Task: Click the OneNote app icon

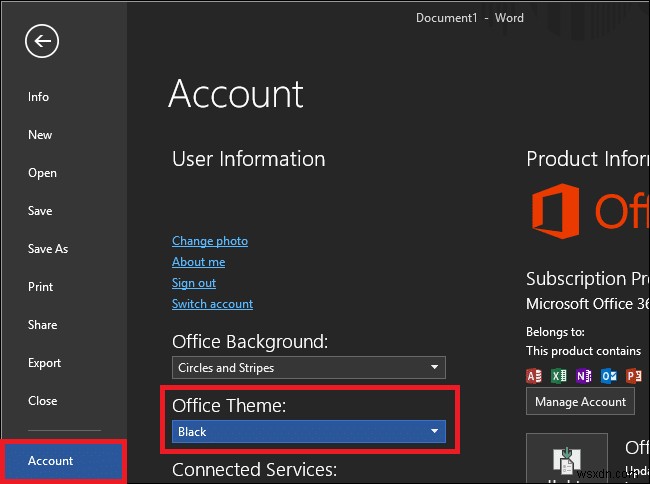Action: pos(584,375)
